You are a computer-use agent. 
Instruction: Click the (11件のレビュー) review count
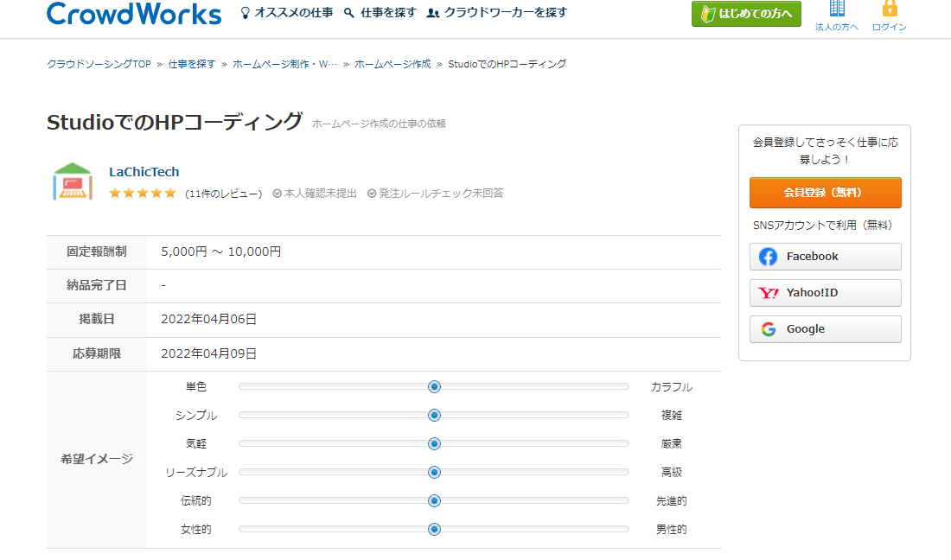click(x=223, y=194)
